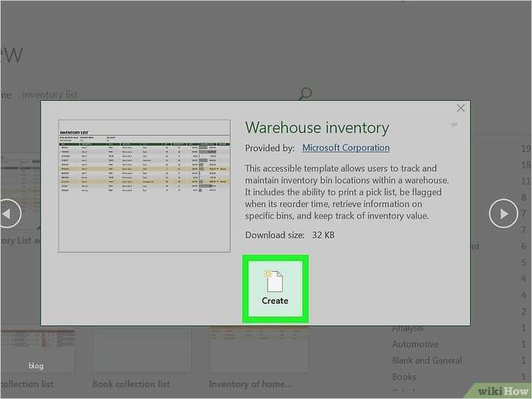Select the Blank and General category

[x=427, y=360]
